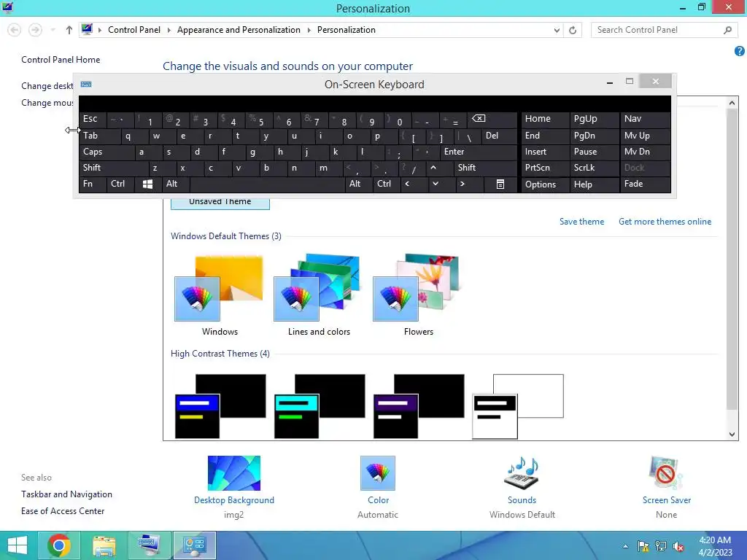
Task: Open Desktop Background settings icon
Action: coord(234,472)
